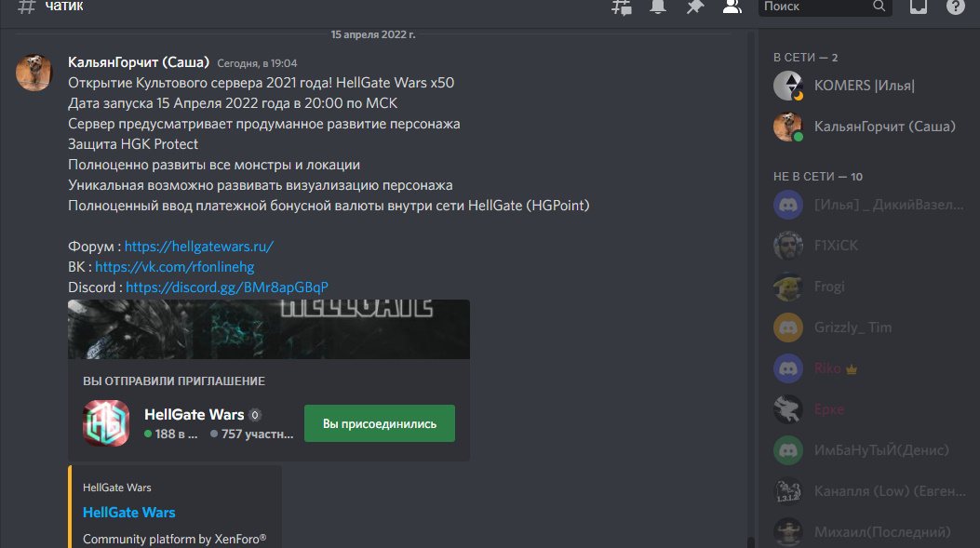Click the В СЕТИ — 2 header
The image size is (980, 548).
805,58
